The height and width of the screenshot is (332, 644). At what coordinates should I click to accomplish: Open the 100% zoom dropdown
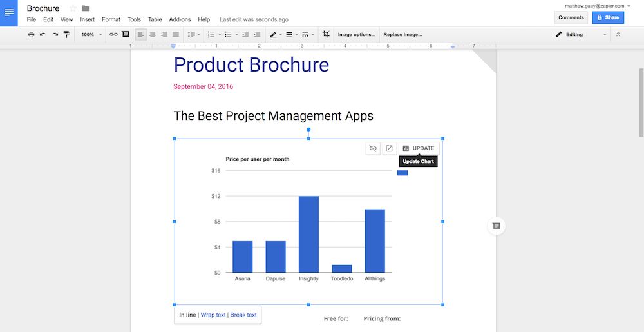pos(91,34)
